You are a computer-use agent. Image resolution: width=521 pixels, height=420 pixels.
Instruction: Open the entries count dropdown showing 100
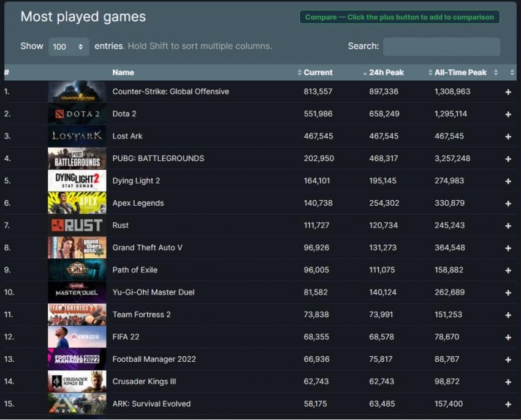click(69, 47)
